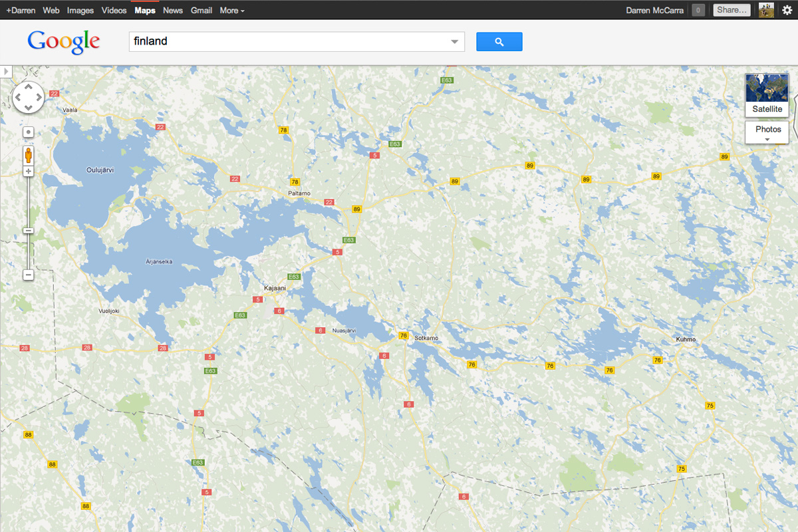Click the pan up arrow on the map

pyautogui.click(x=28, y=86)
